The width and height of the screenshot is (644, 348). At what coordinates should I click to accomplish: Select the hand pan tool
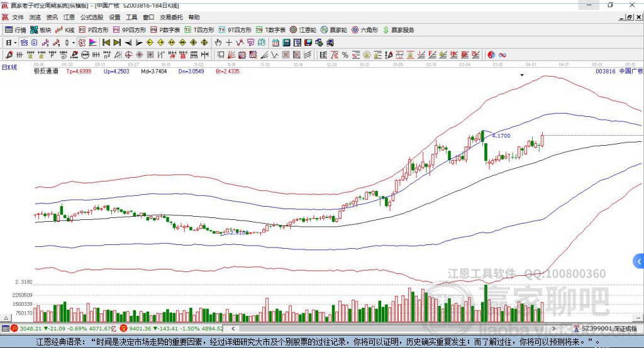[x=218, y=43]
